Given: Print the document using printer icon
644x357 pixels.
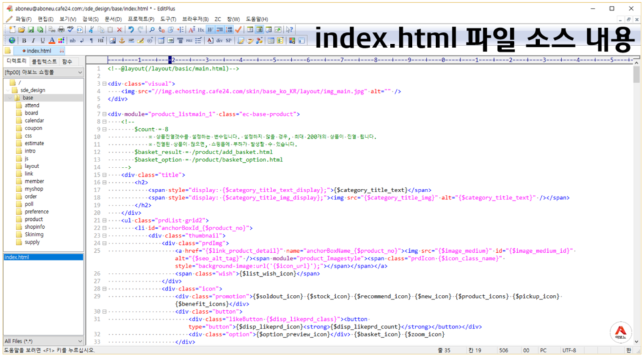Looking at the screenshot, I should tap(61, 29).
